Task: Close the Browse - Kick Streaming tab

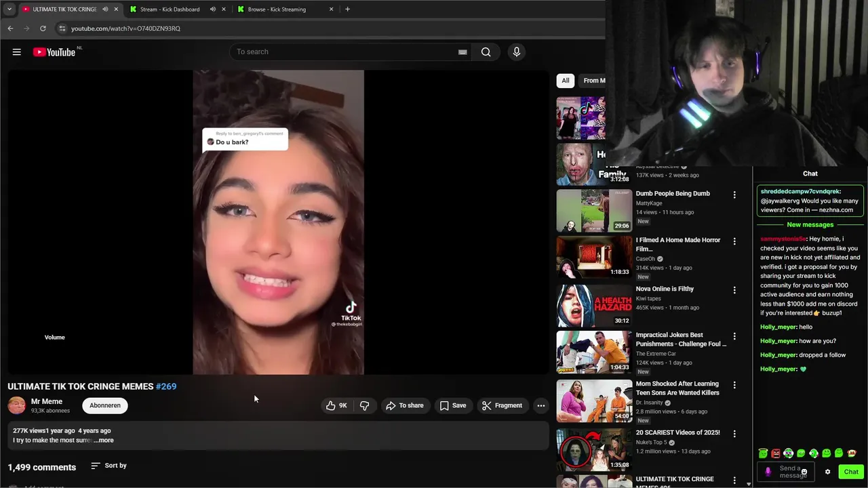Action: [x=331, y=9]
